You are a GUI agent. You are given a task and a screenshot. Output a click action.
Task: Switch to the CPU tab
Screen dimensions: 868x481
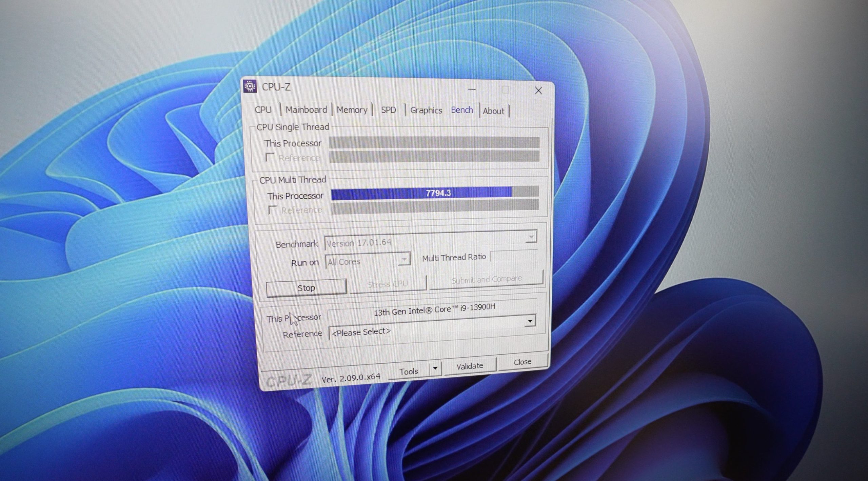(263, 110)
